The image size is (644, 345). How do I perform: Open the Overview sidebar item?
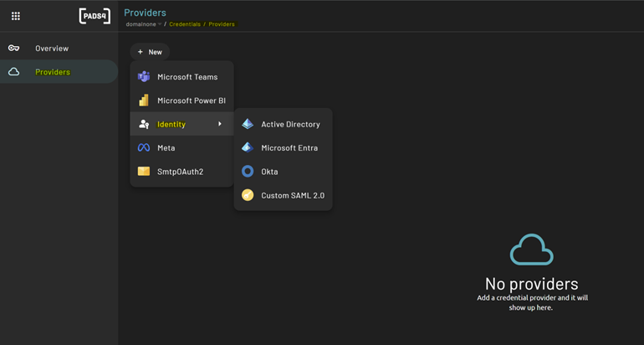click(59, 48)
